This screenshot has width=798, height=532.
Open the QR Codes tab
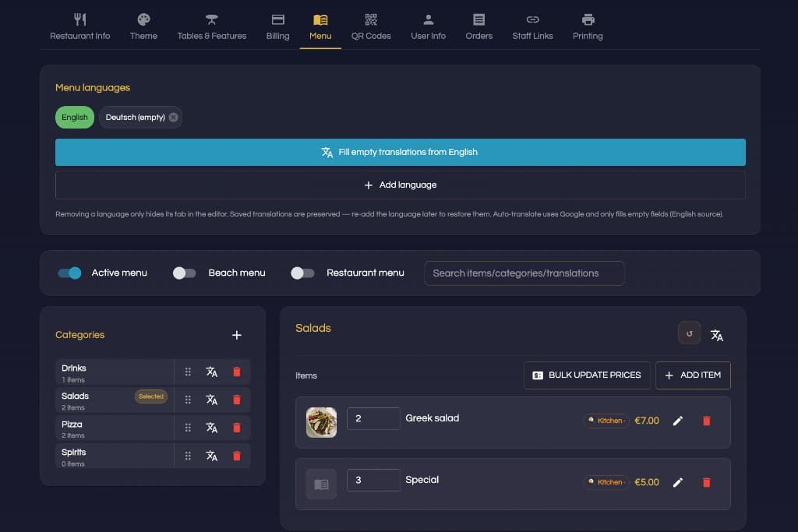point(371,27)
